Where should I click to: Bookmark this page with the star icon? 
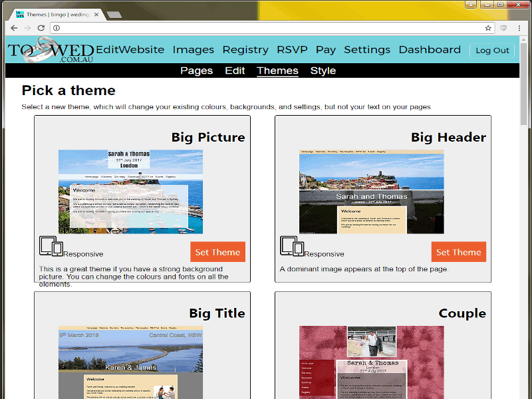488,28
